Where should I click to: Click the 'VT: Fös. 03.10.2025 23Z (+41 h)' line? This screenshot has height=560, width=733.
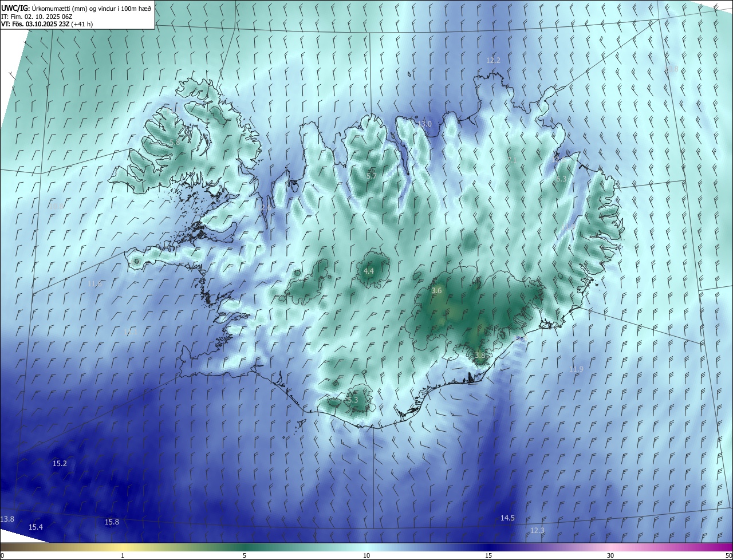tap(47, 24)
